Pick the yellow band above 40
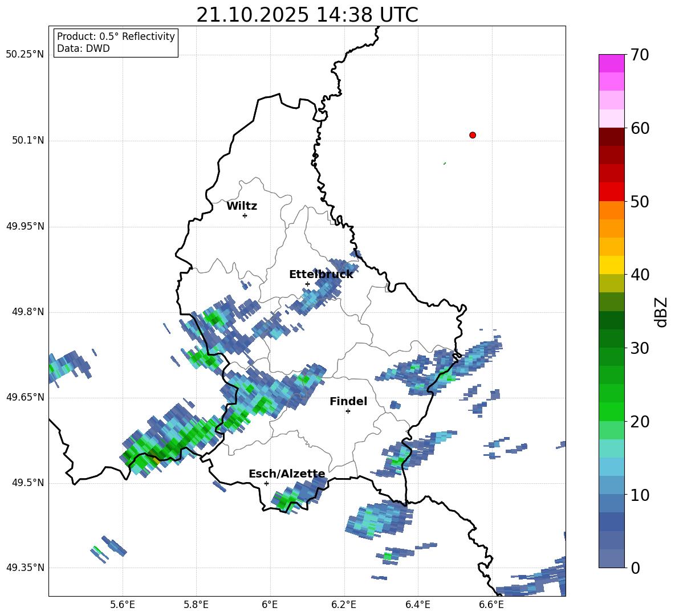This screenshot has width=675, height=616. coord(611,265)
